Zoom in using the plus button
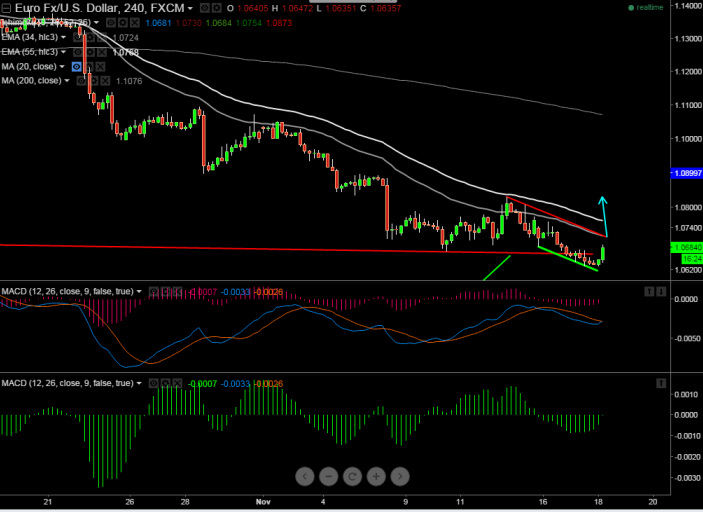This screenshot has height=512, width=703. coord(376,477)
